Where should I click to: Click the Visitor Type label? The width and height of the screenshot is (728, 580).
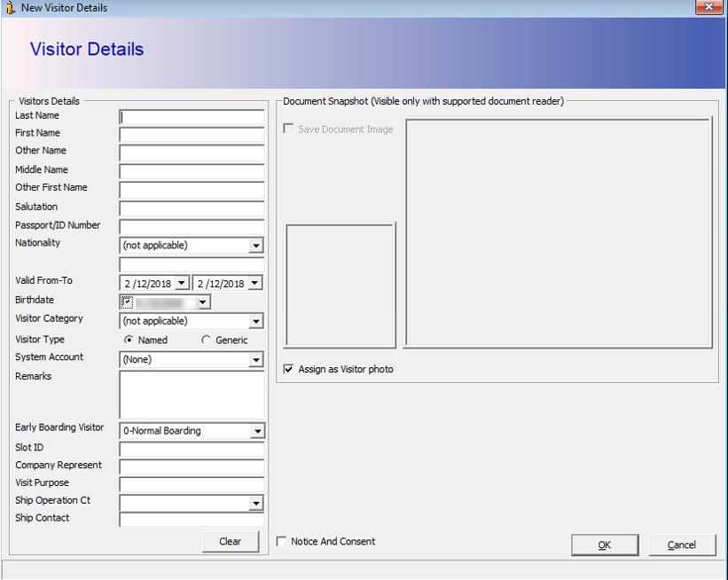[x=40, y=340]
